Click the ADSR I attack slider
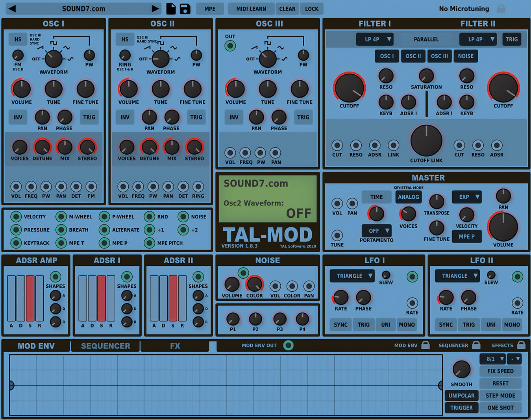The image size is (531, 420). pos(83,298)
